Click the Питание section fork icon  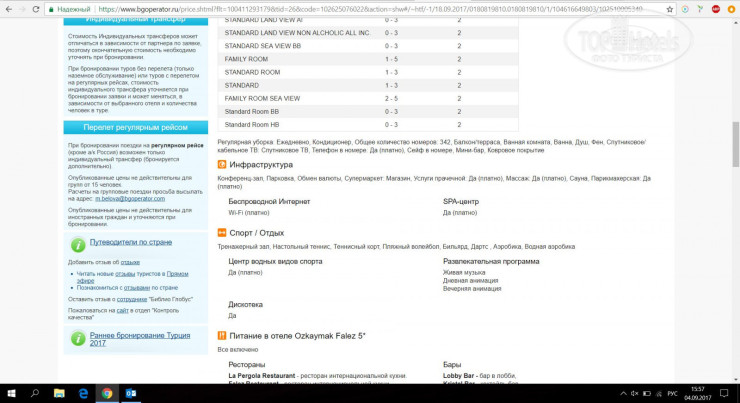221,335
